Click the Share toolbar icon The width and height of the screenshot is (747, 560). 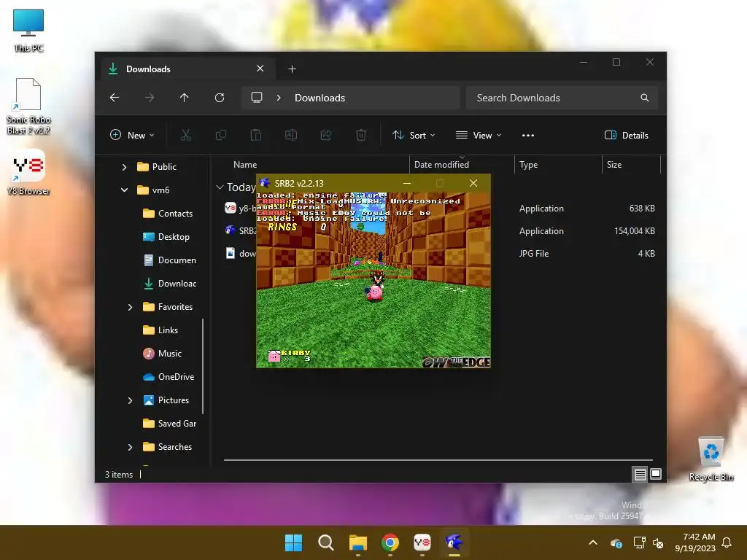pyautogui.click(x=326, y=135)
